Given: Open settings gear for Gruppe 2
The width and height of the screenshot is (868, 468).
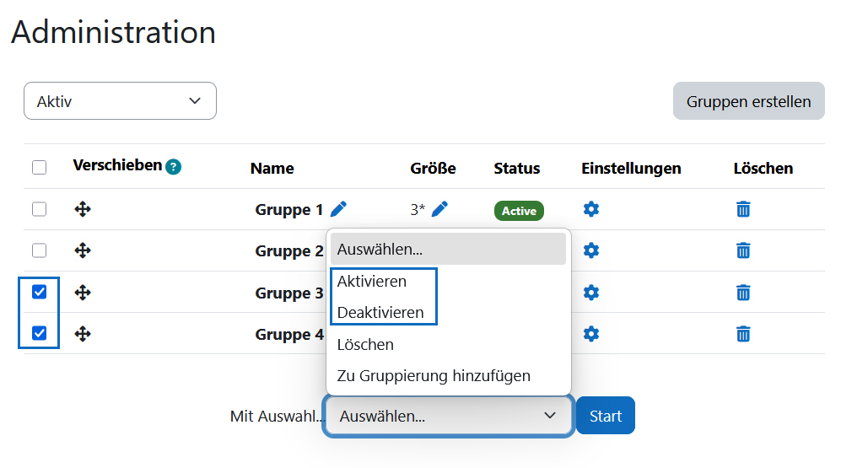Looking at the screenshot, I should (591, 250).
